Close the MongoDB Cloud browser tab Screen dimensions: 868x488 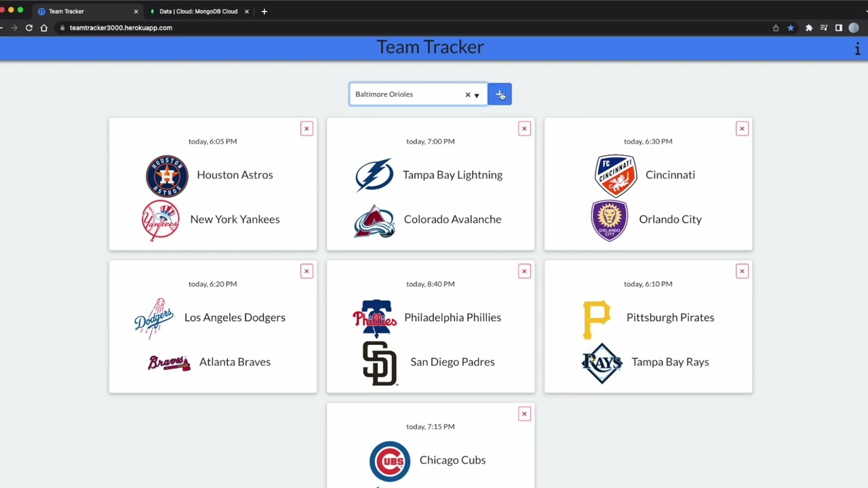(247, 12)
